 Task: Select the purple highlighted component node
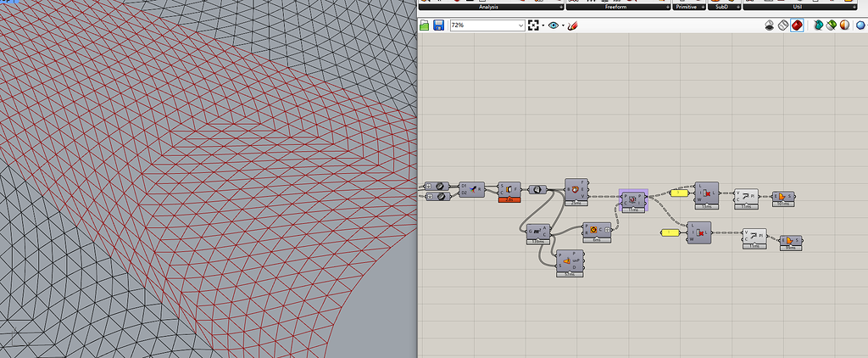pyautogui.click(x=633, y=199)
